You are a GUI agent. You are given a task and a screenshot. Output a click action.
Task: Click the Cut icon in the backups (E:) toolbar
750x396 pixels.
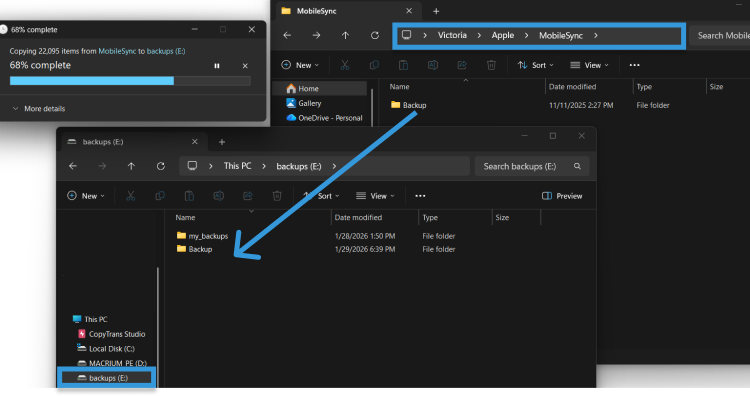click(x=131, y=196)
